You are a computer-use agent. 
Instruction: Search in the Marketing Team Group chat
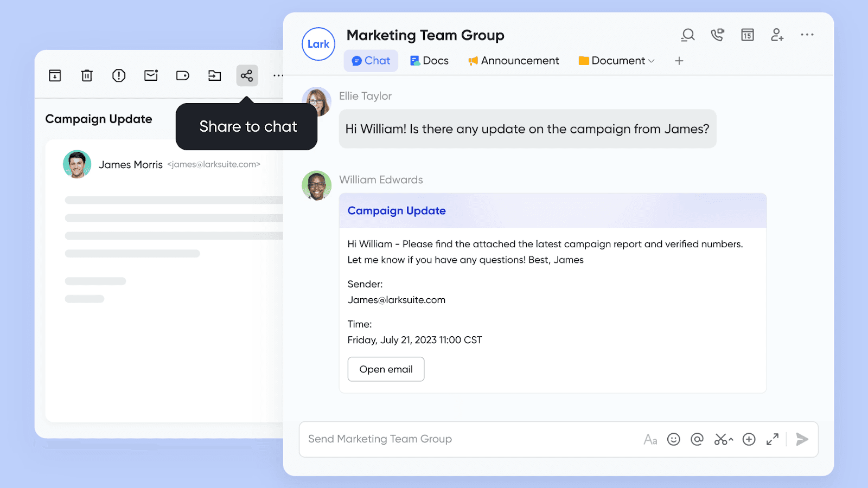[688, 35]
